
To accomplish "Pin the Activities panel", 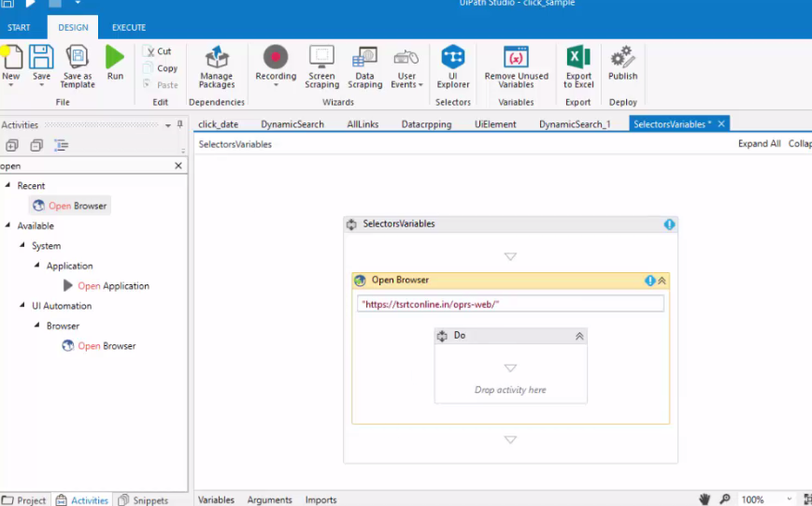I will click(179, 124).
